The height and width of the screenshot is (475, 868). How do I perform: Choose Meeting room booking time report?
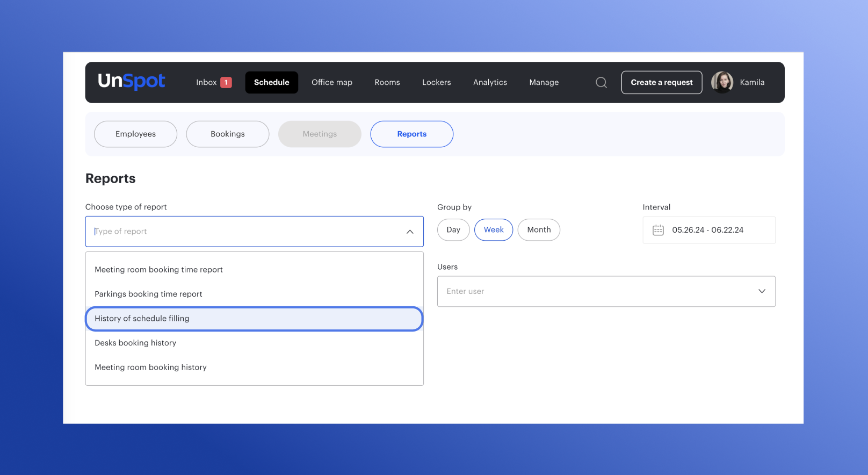(x=255, y=270)
